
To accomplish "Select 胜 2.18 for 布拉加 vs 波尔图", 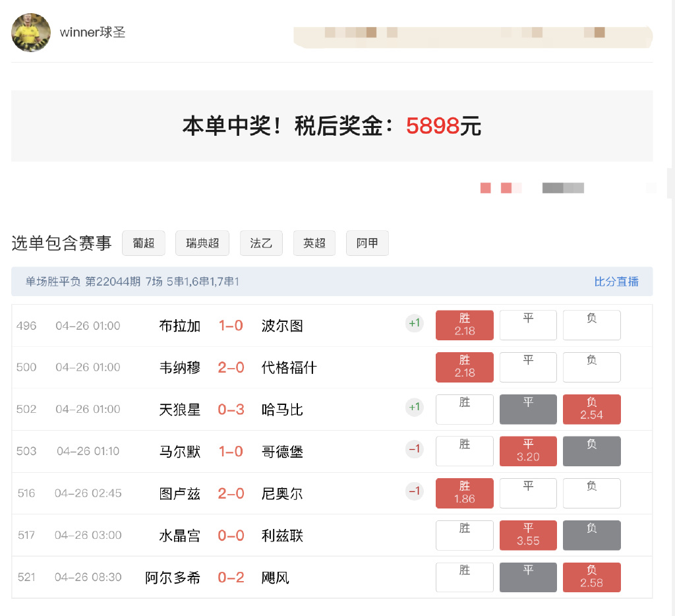I will click(x=464, y=324).
